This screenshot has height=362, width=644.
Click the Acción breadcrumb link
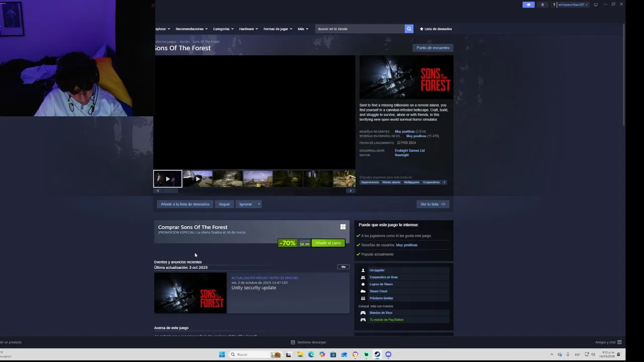[185, 42]
